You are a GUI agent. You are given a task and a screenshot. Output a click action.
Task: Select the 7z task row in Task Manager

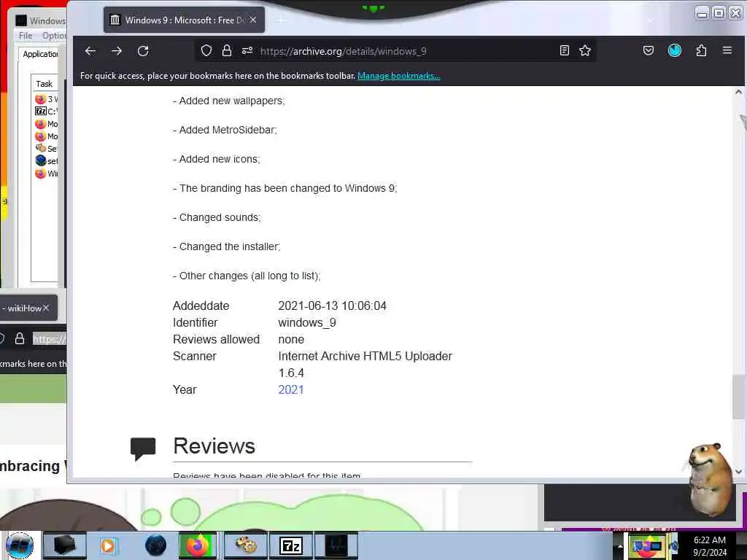[46, 111]
